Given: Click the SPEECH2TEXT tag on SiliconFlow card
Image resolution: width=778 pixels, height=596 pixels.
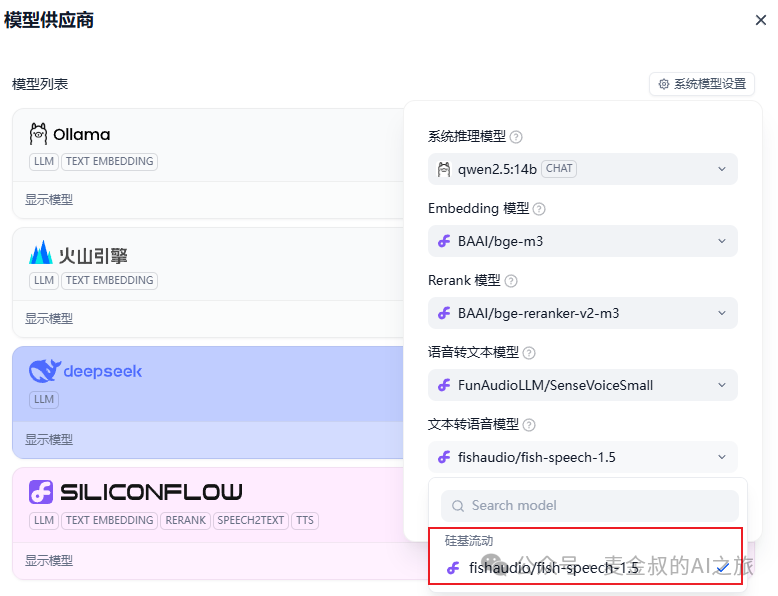Looking at the screenshot, I should (251, 521).
